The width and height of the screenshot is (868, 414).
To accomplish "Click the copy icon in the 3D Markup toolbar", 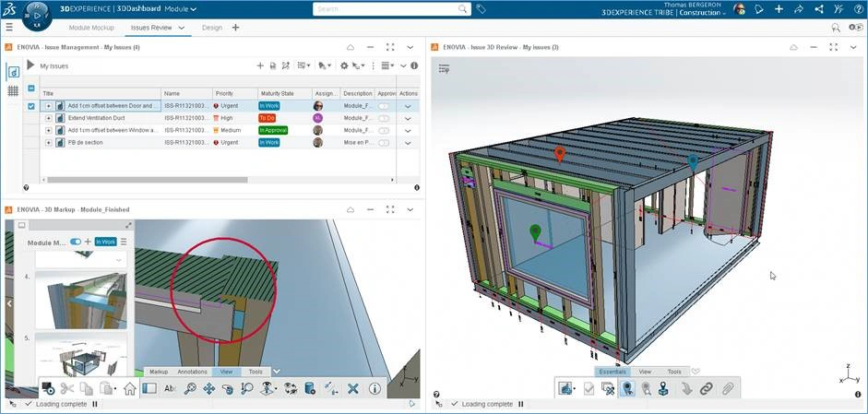I will tap(87, 388).
